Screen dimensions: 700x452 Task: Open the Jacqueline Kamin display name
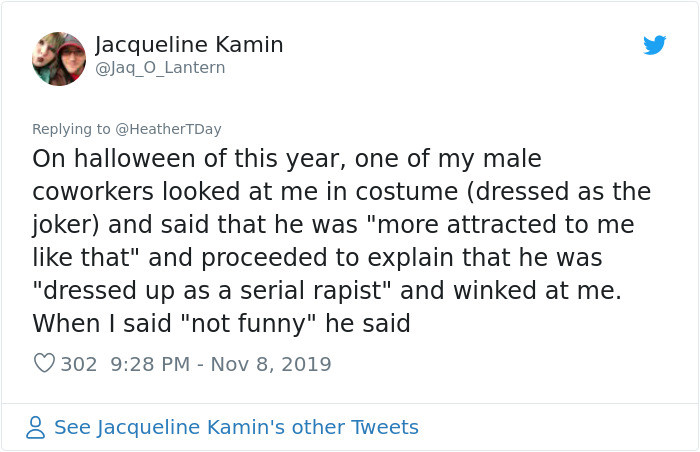pyautogui.click(x=189, y=45)
